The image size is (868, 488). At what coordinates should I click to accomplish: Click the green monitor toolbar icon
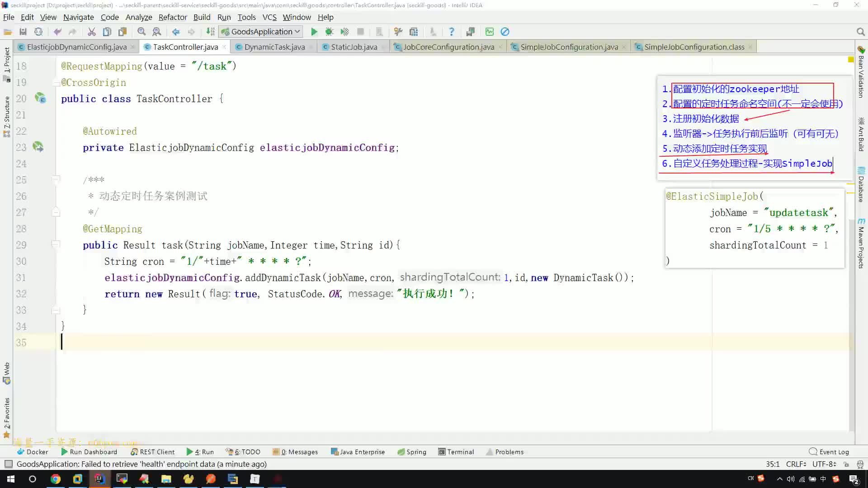490,32
